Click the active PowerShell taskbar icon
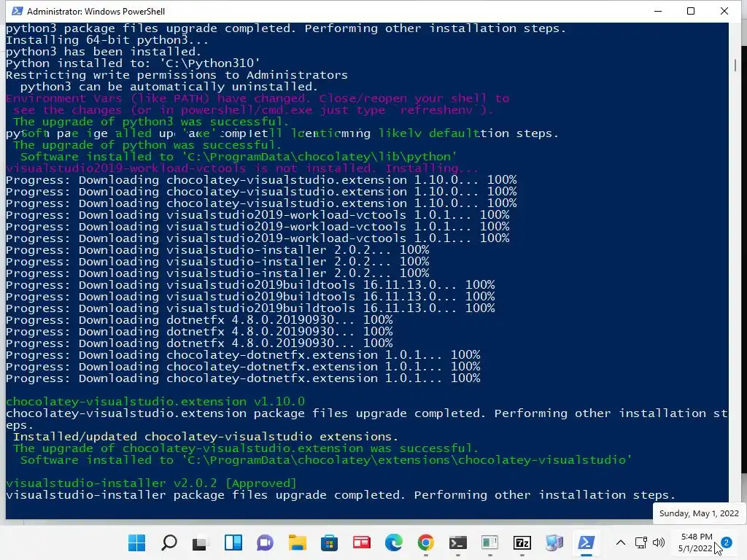The image size is (747, 560). [x=586, y=542]
